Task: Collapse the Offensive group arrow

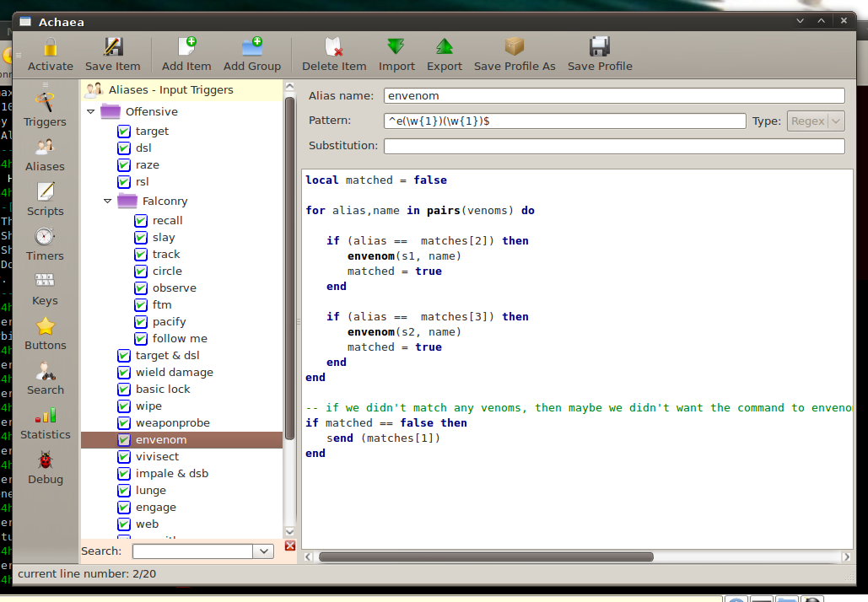Action: (91, 111)
